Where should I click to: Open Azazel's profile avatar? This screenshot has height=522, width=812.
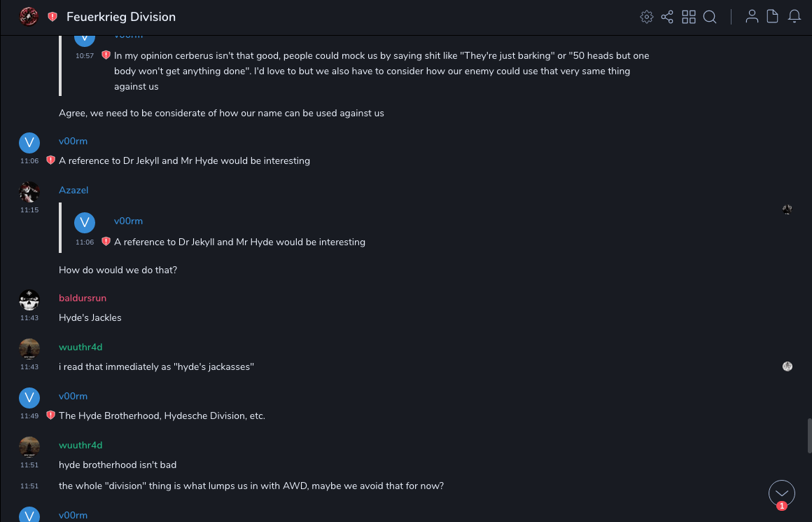click(x=29, y=191)
